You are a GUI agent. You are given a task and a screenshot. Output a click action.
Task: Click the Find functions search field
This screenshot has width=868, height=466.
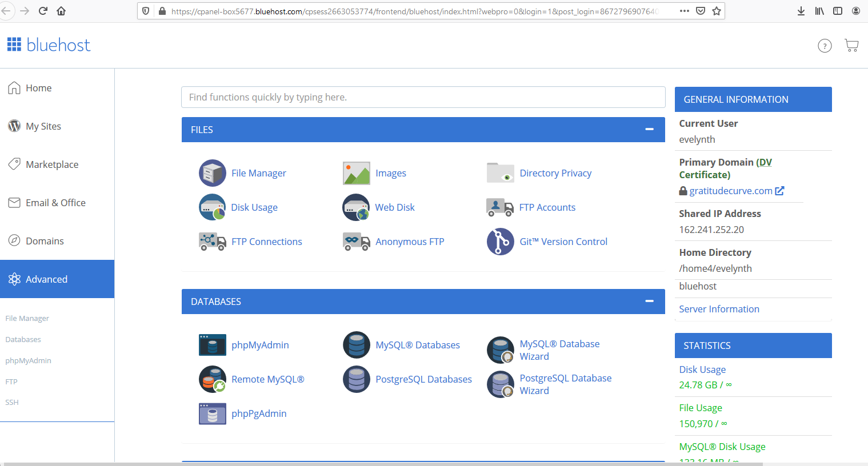[x=423, y=97]
